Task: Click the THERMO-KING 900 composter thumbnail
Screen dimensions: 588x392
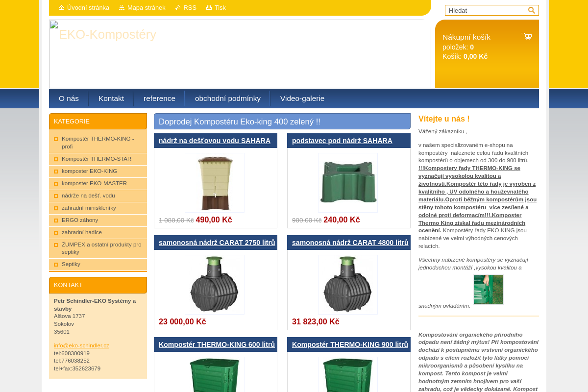Action: pos(348,374)
